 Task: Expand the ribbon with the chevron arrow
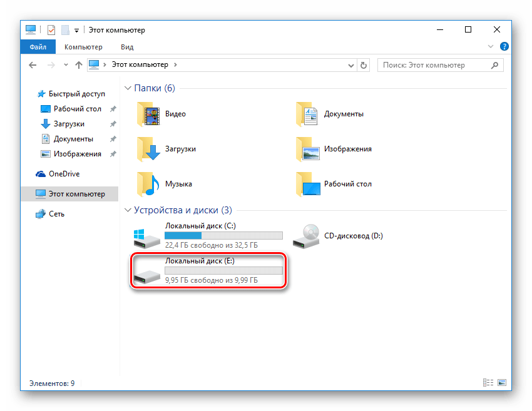[x=491, y=46]
